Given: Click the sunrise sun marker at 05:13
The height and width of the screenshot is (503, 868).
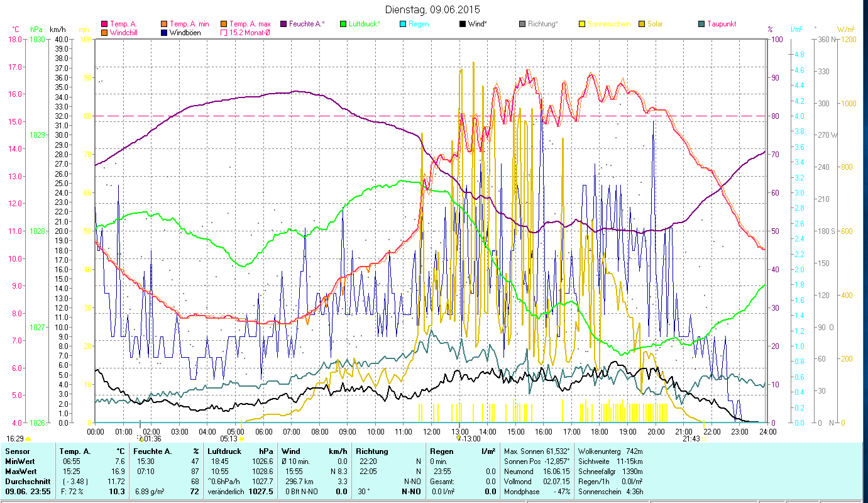Looking at the screenshot, I should 241,439.
